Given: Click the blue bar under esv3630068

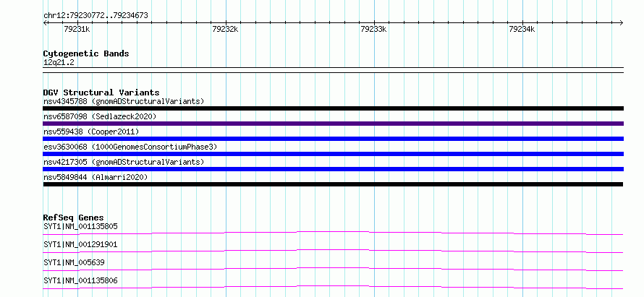Looking at the screenshot, I should pos(333,154).
